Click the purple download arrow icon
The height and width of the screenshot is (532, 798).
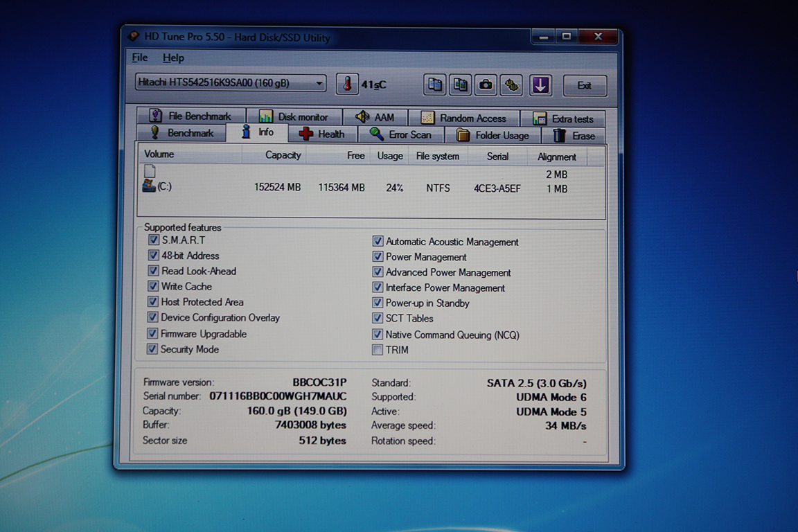pos(540,85)
